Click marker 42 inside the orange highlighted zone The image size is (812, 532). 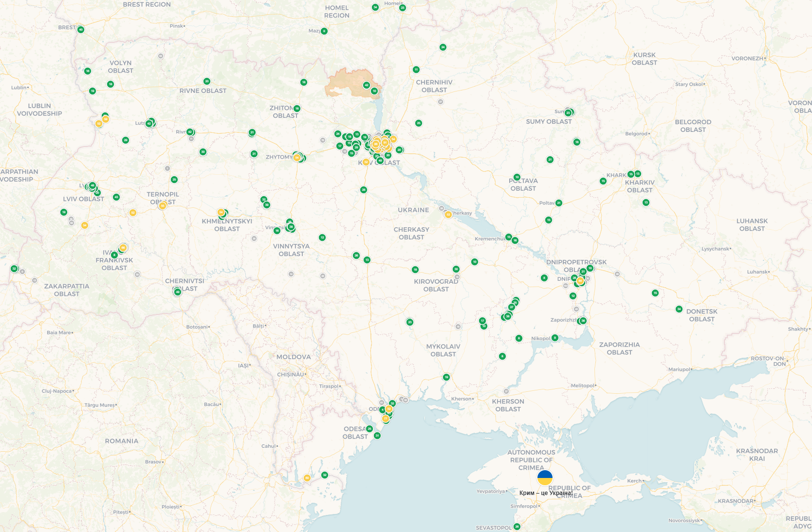point(367,85)
